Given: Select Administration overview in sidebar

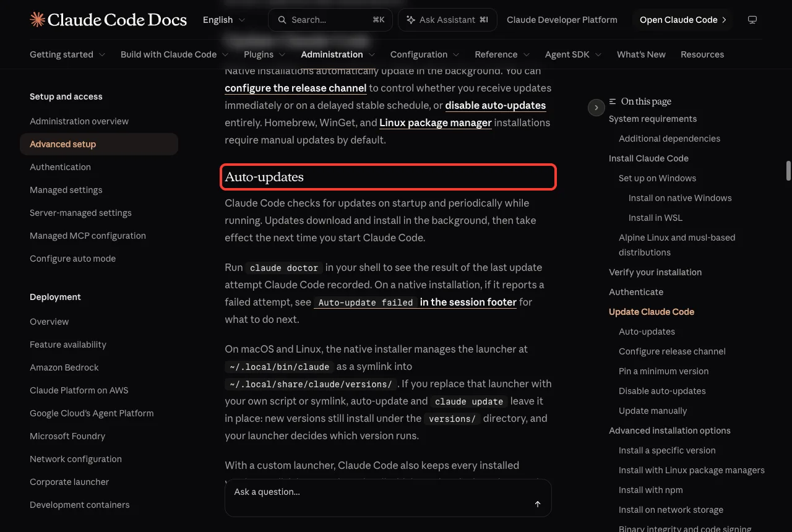Looking at the screenshot, I should pyautogui.click(x=79, y=121).
